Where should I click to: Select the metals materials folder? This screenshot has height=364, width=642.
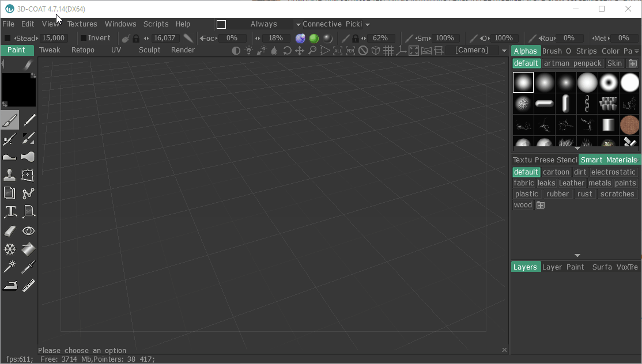click(600, 183)
